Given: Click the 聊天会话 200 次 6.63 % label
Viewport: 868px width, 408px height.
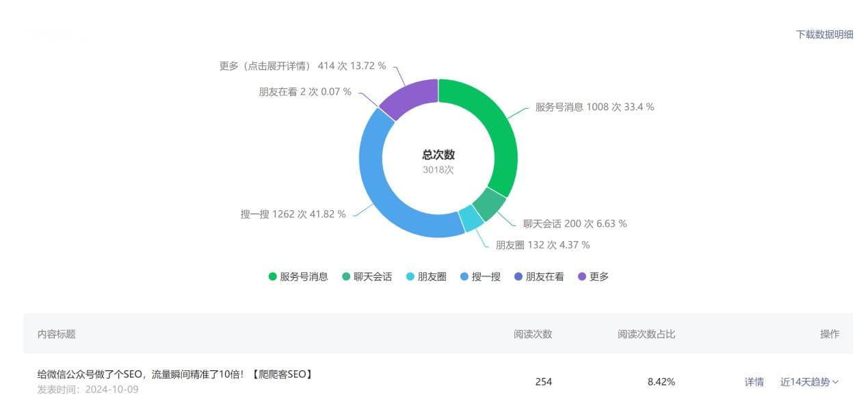Looking at the screenshot, I should pyautogui.click(x=575, y=223).
